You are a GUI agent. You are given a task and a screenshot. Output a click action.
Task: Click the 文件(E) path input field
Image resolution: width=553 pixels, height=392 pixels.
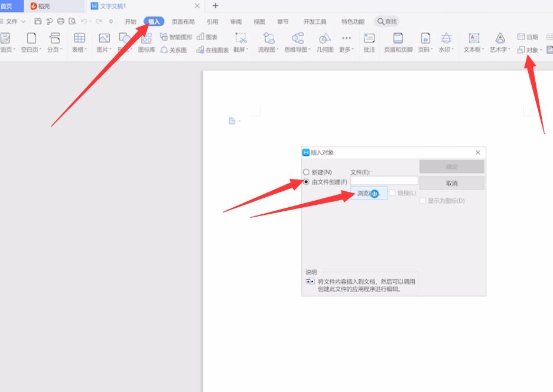click(384, 181)
